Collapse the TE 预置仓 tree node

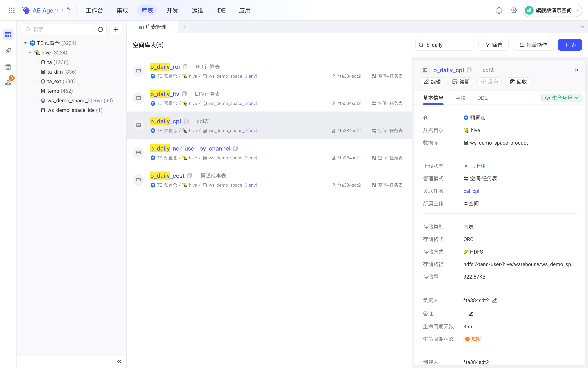point(25,43)
